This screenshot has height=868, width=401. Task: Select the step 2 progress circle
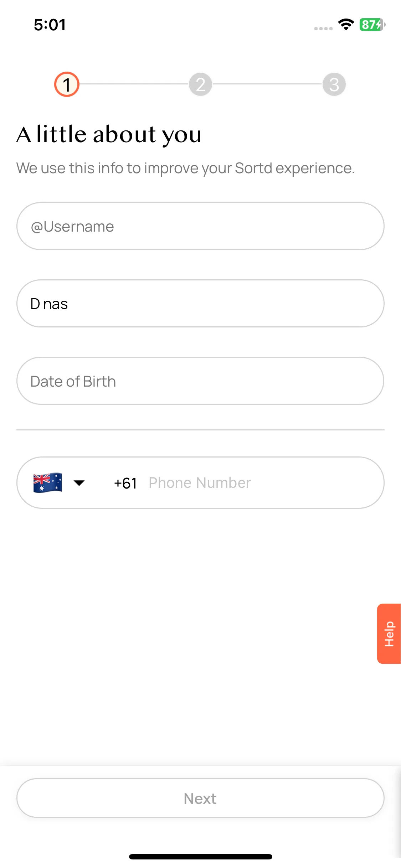200,84
